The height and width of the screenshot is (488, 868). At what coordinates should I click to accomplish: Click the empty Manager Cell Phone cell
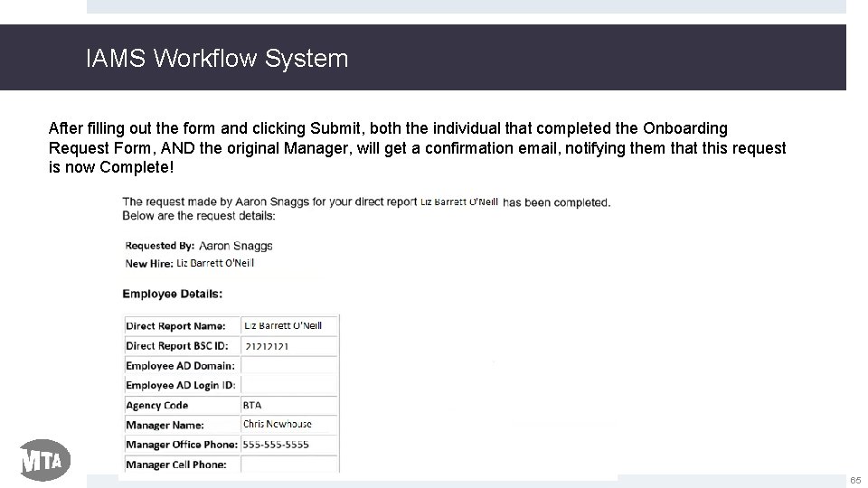pyautogui.click(x=289, y=465)
